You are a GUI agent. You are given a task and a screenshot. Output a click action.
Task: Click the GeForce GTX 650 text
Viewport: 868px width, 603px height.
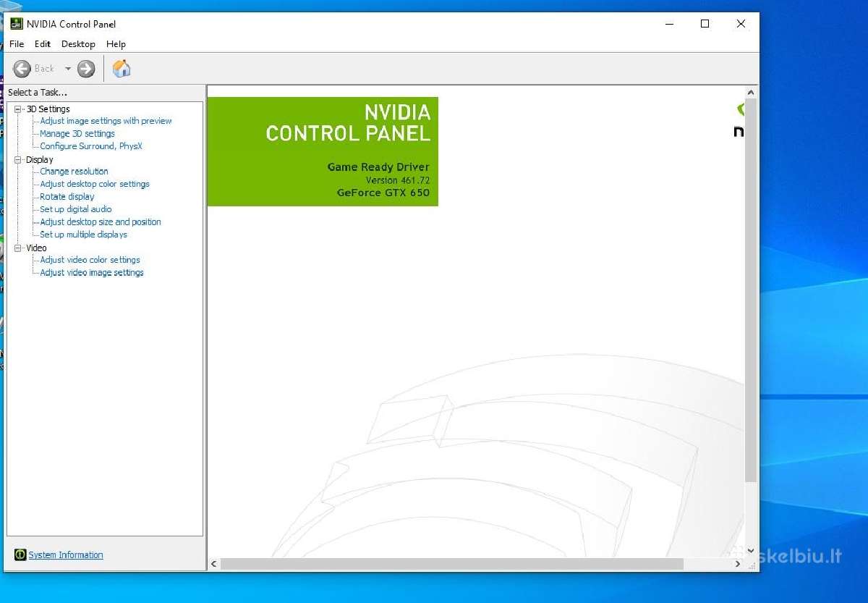point(383,193)
